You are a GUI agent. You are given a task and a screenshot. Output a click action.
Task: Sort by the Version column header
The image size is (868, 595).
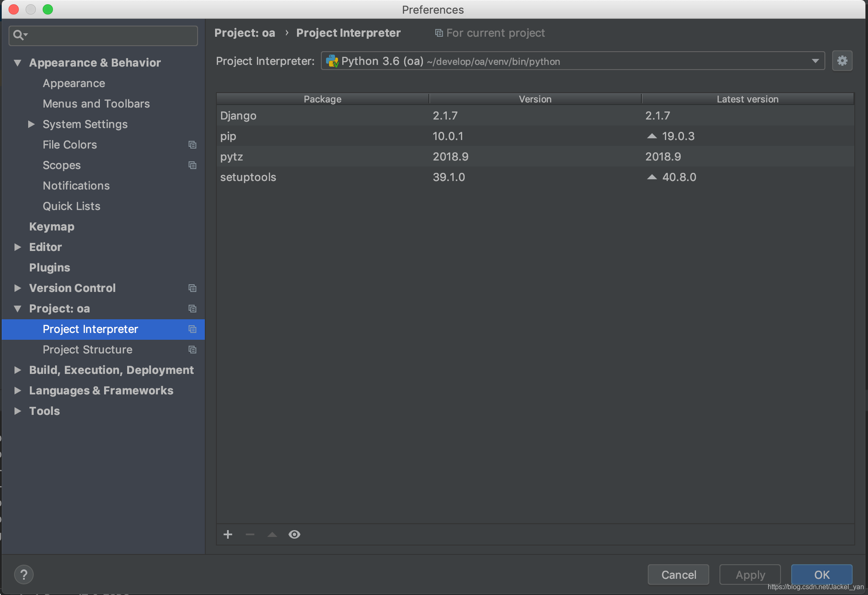pos(535,99)
